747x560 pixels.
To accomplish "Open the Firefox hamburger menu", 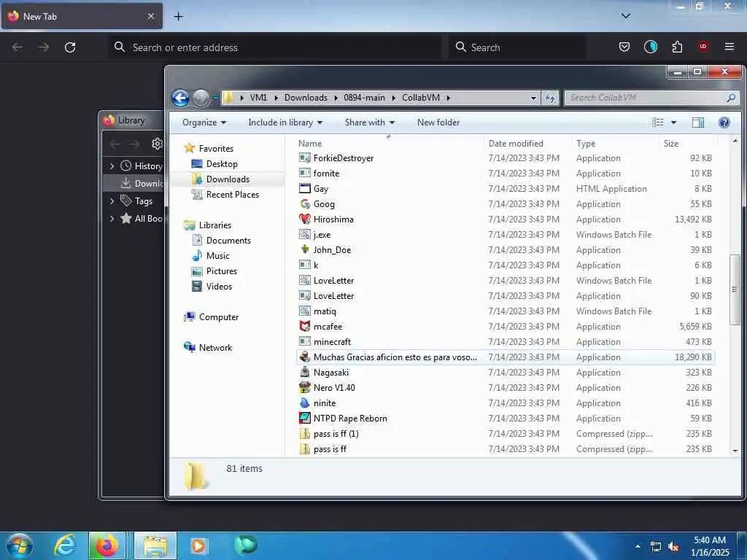I will 729,47.
